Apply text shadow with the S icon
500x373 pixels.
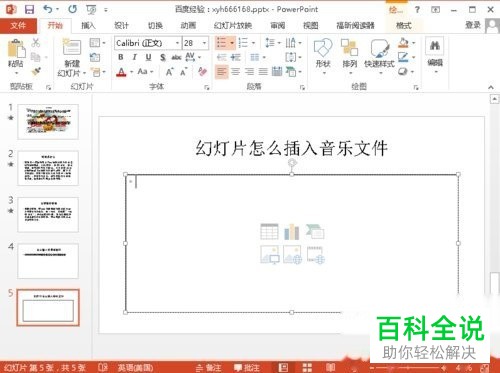pyautogui.click(x=163, y=57)
